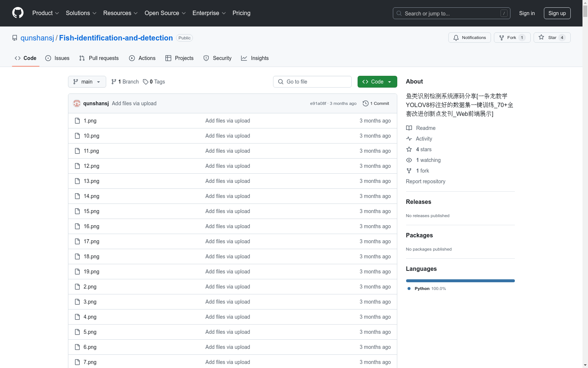Click the qunshansj avatar in commit row
588x368 pixels.
click(x=77, y=103)
